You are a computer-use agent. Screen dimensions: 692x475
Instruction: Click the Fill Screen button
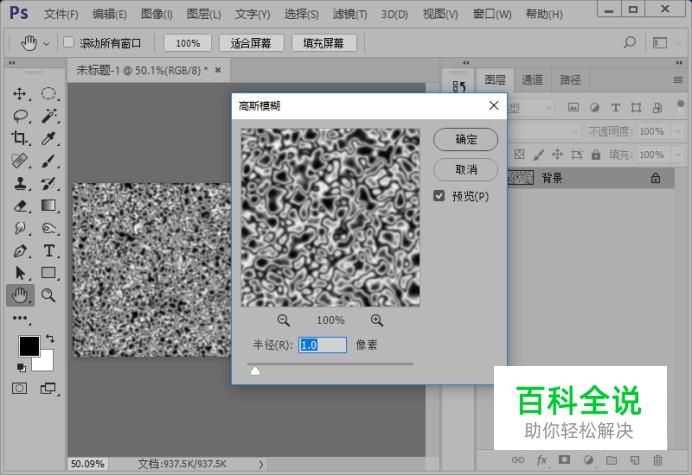[x=323, y=43]
